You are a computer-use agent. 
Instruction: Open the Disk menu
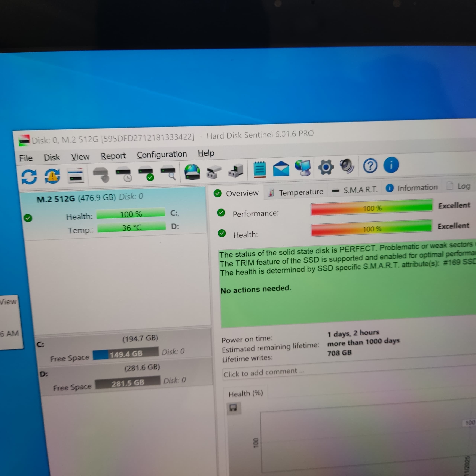[x=52, y=157]
